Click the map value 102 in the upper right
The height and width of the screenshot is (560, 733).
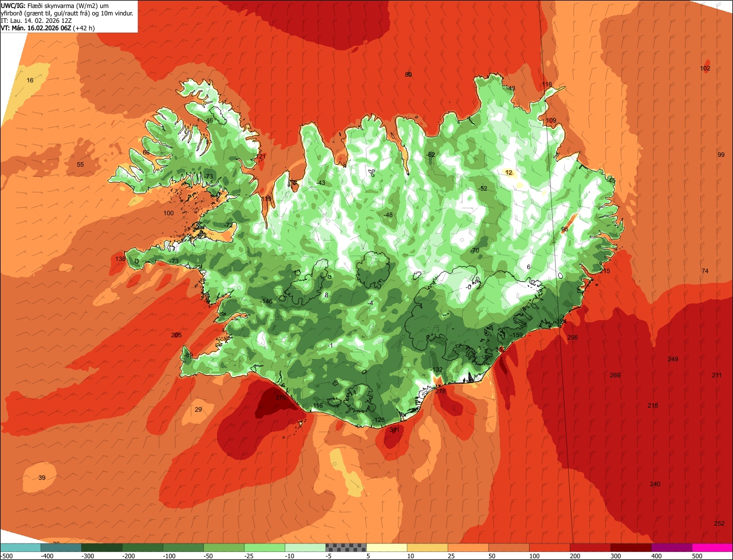[x=706, y=68]
